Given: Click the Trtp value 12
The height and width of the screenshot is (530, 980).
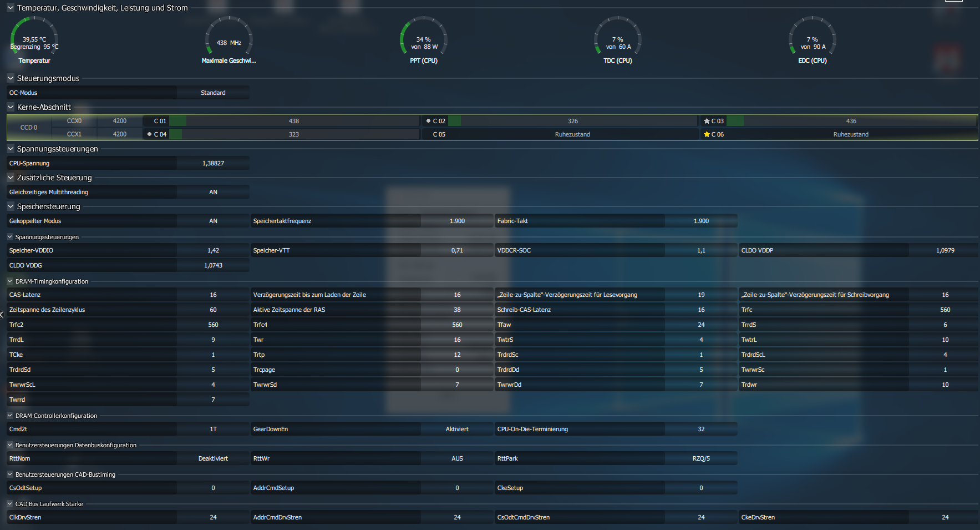Looking at the screenshot, I should point(457,355).
